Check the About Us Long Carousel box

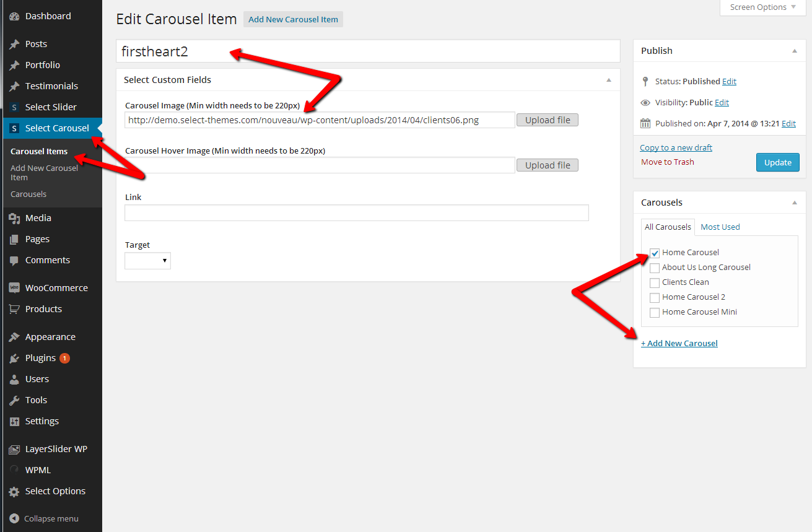coord(655,268)
